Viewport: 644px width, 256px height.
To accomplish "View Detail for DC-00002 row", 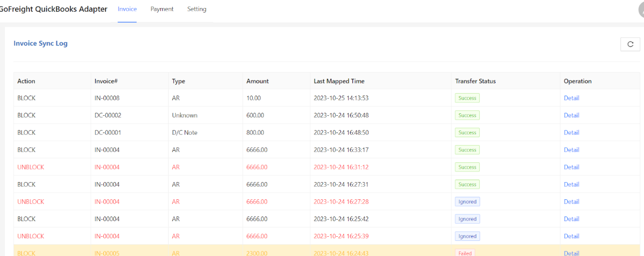I will [x=571, y=115].
